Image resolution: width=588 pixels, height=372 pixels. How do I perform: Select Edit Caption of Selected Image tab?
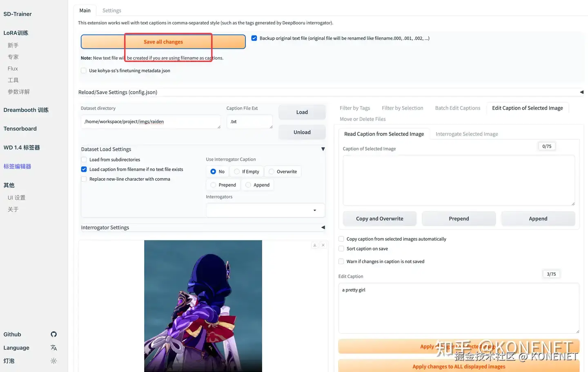point(528,108)
